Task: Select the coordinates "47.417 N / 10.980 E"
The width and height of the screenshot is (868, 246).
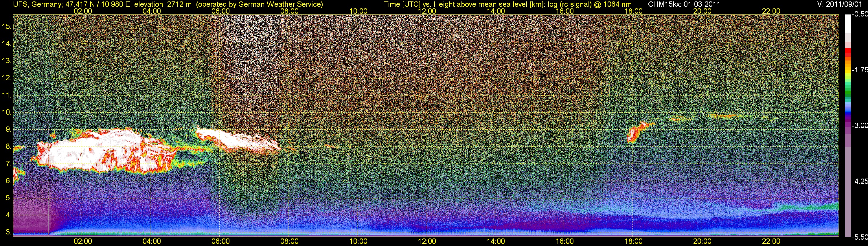Action: pos(98,4)
